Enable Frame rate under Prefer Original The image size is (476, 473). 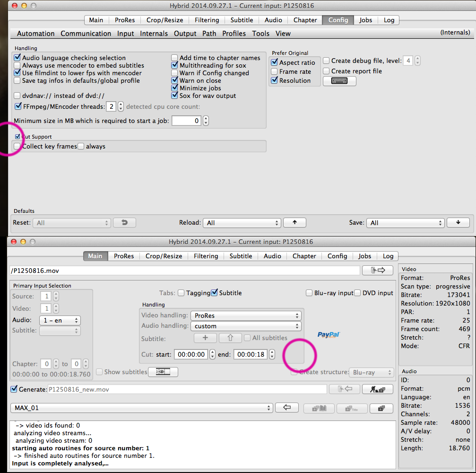coord(274,72)
